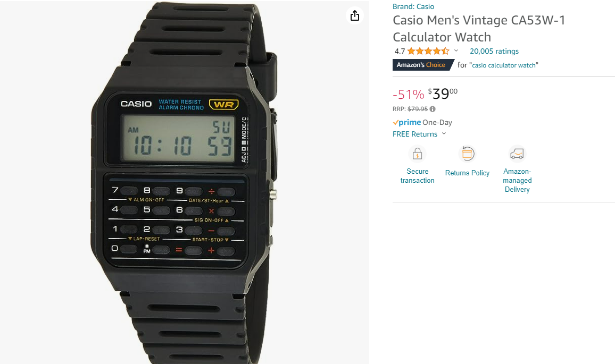Follow the "casio calculator watch" search link
615x364 pixels.
pyautogui.click(x=504, y=65)
